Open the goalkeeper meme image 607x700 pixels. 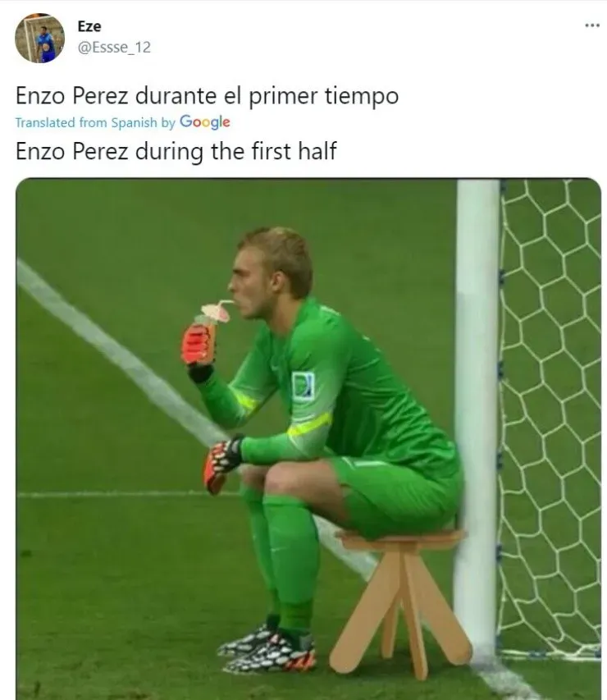[x=308, y=439]
